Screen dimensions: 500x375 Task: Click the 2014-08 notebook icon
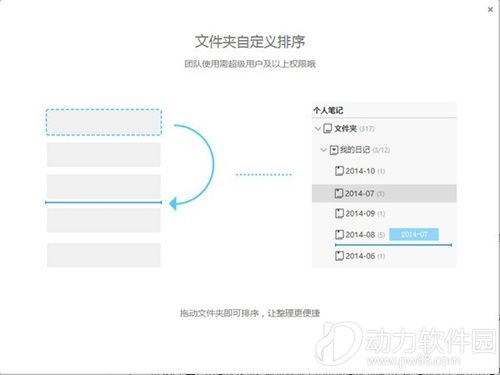[x=339, y=235]
